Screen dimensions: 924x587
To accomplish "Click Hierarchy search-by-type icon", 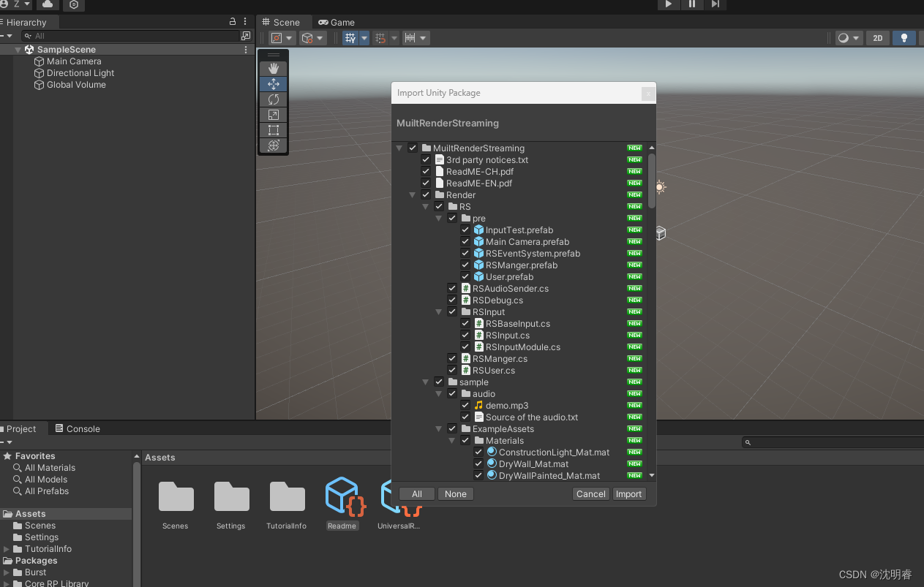I will (246, 36).
